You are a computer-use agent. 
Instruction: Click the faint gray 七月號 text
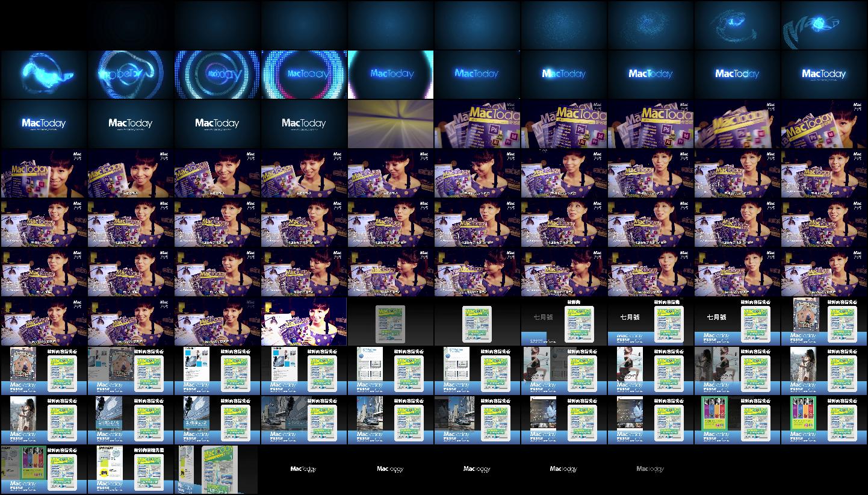pos(543,317)
